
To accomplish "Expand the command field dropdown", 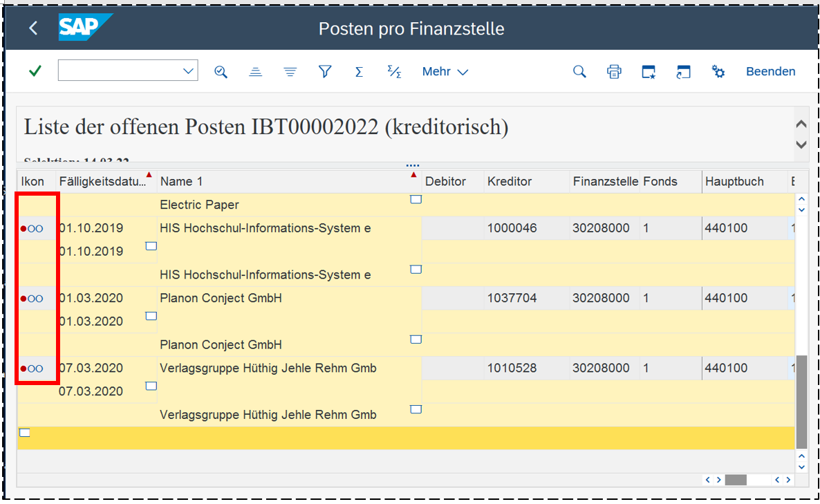I will 188,71.
